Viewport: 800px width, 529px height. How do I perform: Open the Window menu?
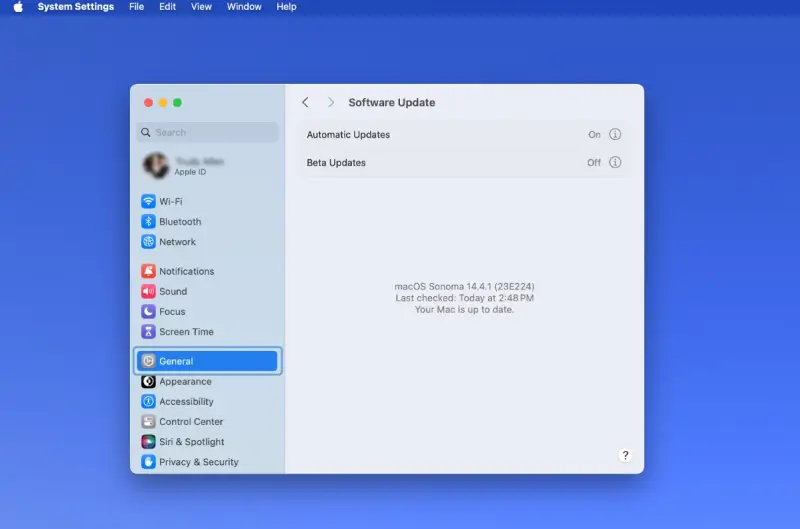coord(244,7)
